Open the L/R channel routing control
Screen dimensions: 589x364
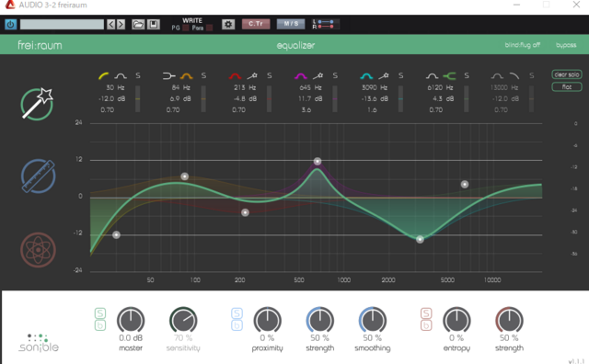(x=326, y=24)
